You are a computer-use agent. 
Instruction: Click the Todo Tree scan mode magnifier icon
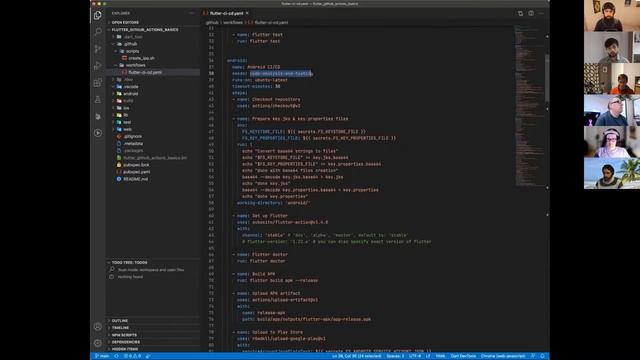[112, 269]
